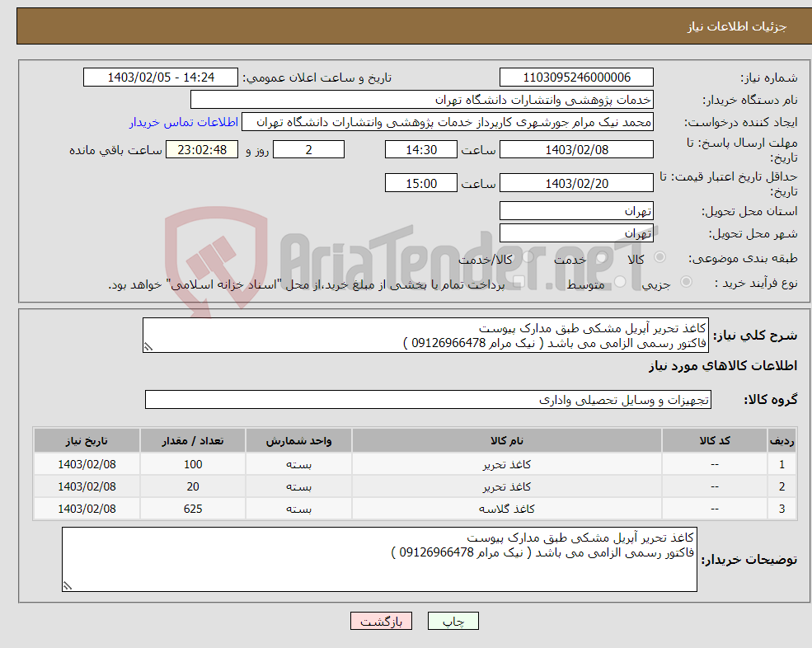This screenshot has height=648, width=812.
Task: Click the delivery city field تهران
Action: point(576,233)
